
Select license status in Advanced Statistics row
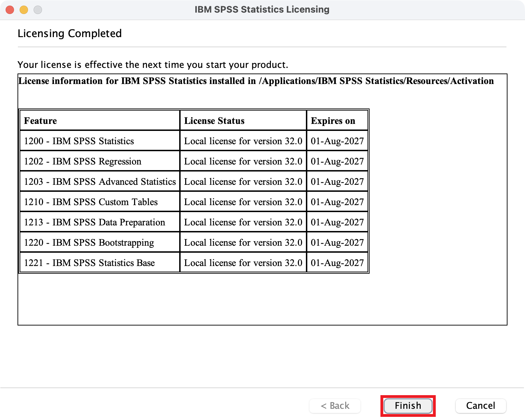tap(243, 182)
